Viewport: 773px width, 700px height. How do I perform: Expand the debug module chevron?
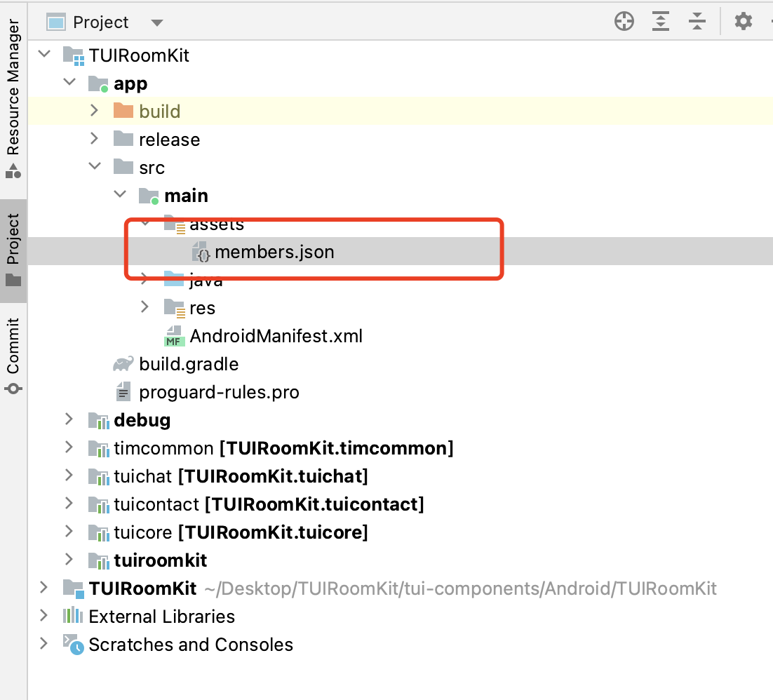(x=69, y=419)
